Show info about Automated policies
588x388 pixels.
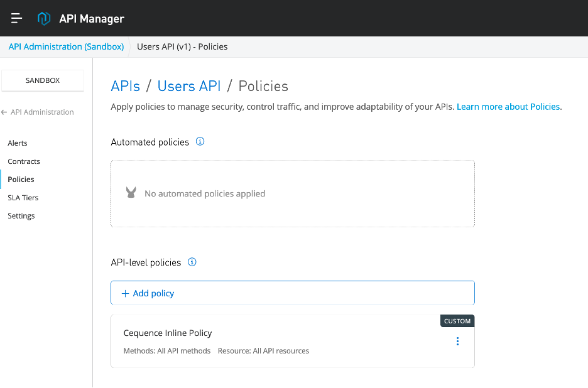(200, 141)
